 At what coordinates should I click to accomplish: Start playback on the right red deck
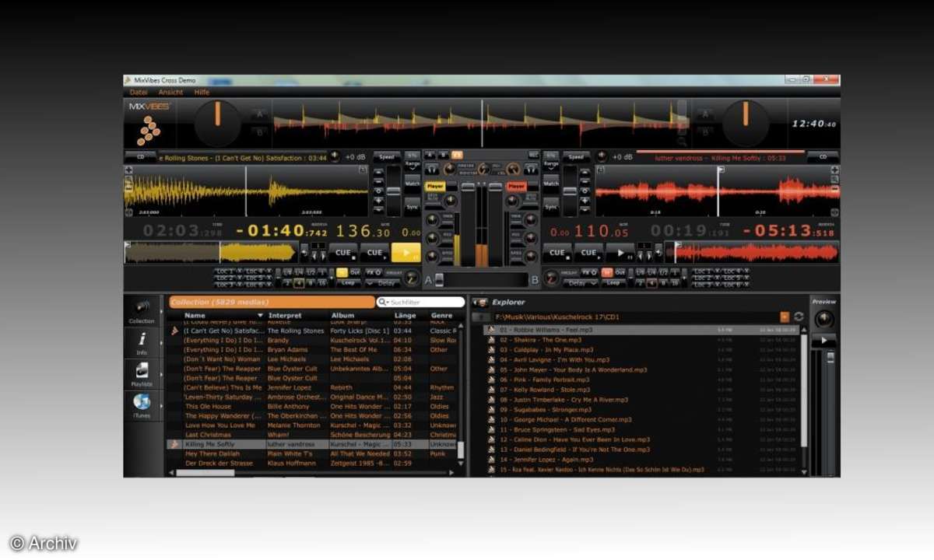click(x=620, y=253)
